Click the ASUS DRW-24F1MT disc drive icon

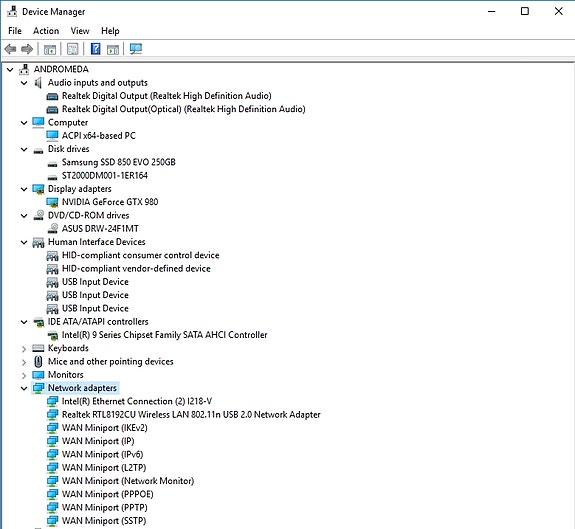52,228
